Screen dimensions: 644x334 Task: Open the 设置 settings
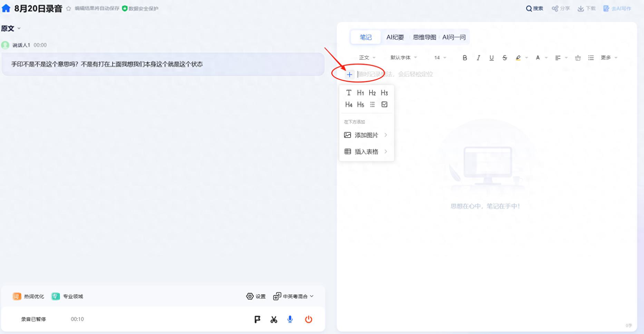(x=256, y=296)
